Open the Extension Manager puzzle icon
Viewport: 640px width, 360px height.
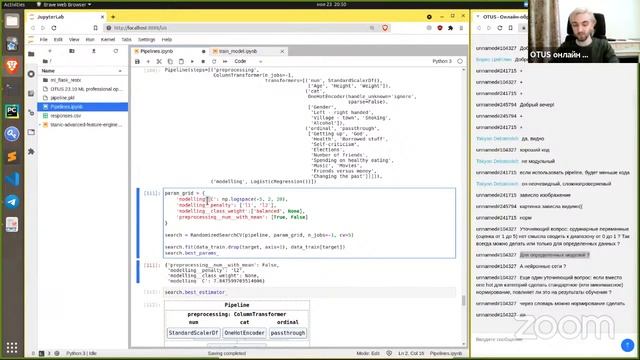(31, 151)
